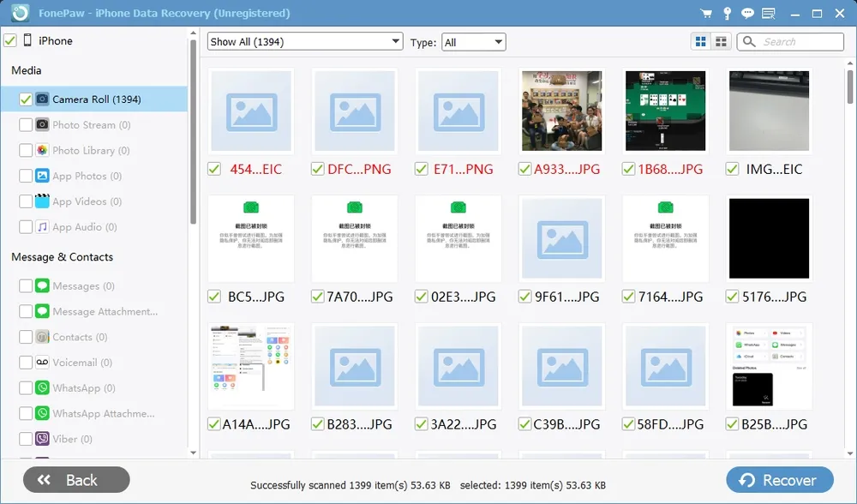The image size is (857, 504).
Task: Check the WhatsApp checkbox
Action: coord(25,387)
